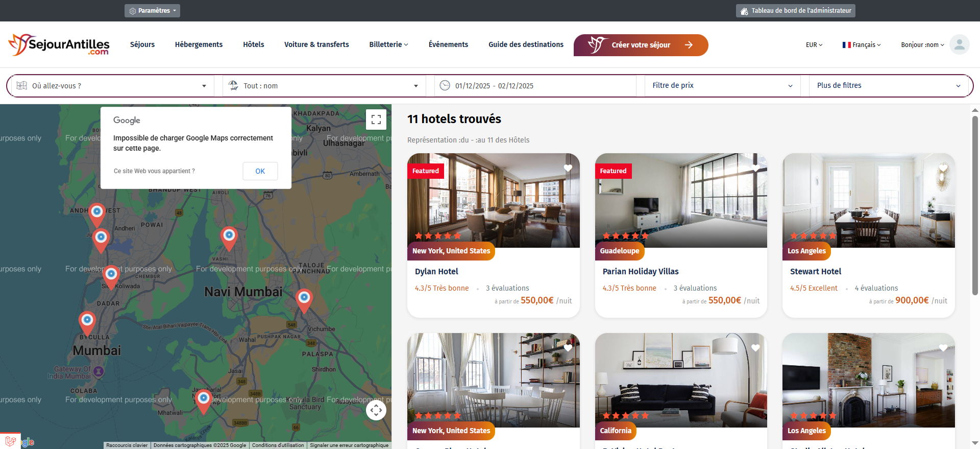Click the map pan control icon
The image size is (980, 449).
376,410
